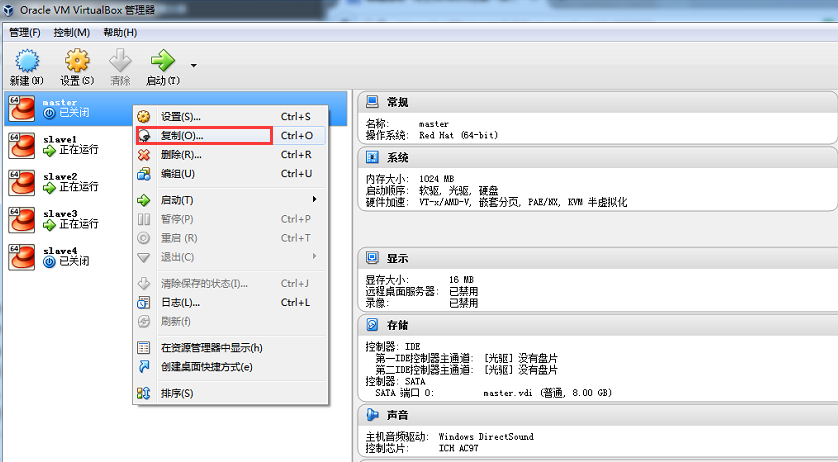Click the green arrow icon beside 启动(T)
The height and width of the screenshot is (462, 838).
coord(144,200)
